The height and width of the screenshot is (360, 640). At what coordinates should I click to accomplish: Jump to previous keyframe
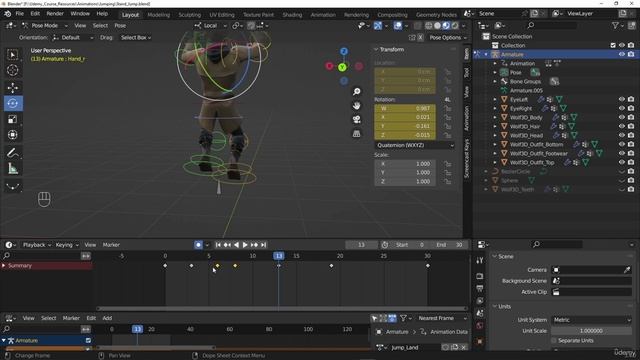(x=227, y=245)
